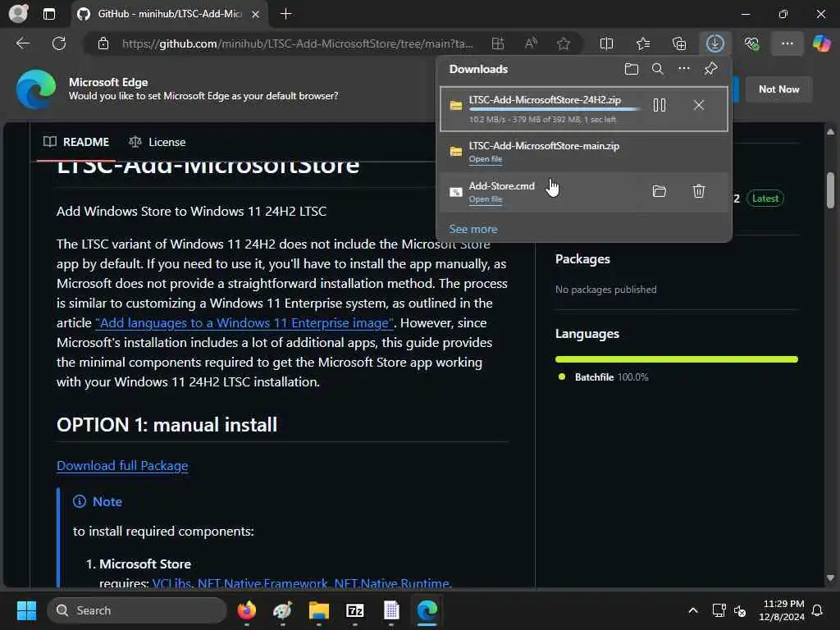Click Packages heading
Screen dimensions: 840x630
coord(582,258)
